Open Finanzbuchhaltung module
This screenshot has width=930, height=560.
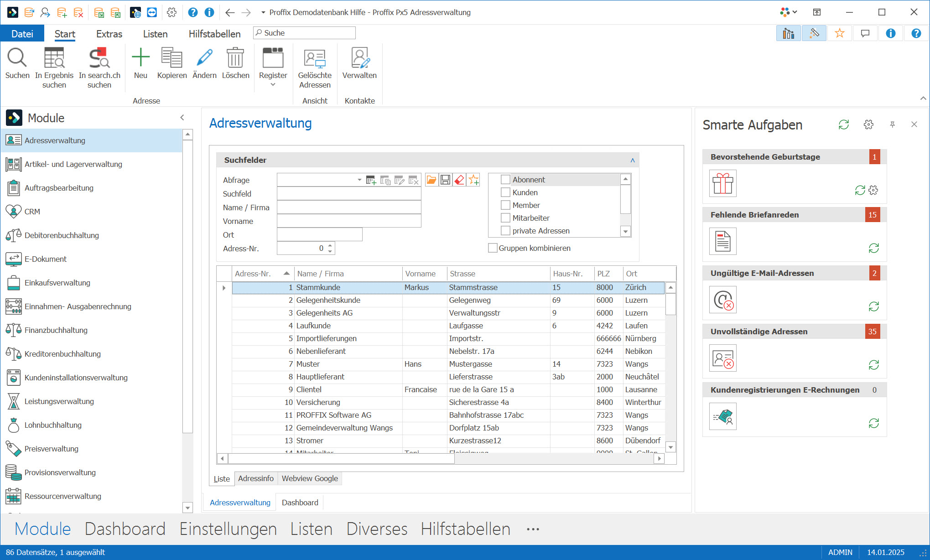91,330
